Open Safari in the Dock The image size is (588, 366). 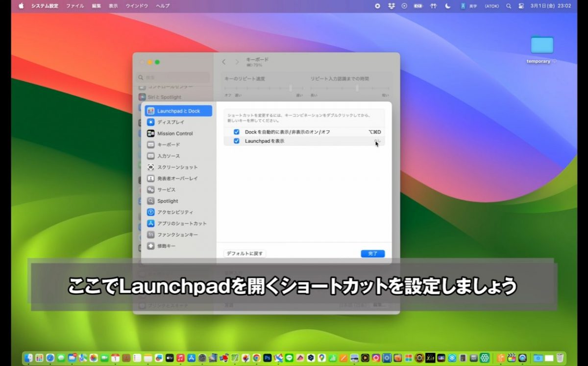coord(50,358)
